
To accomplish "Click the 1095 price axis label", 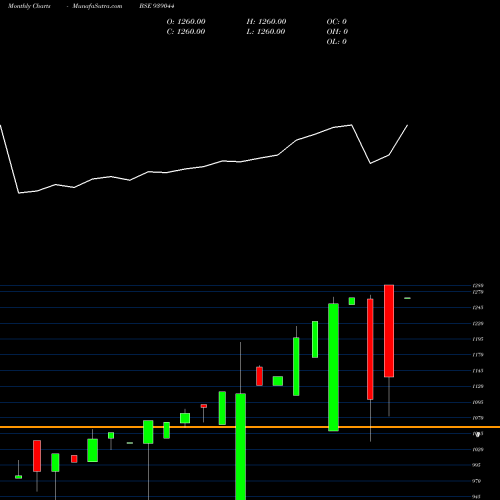I will pos(478,402).
